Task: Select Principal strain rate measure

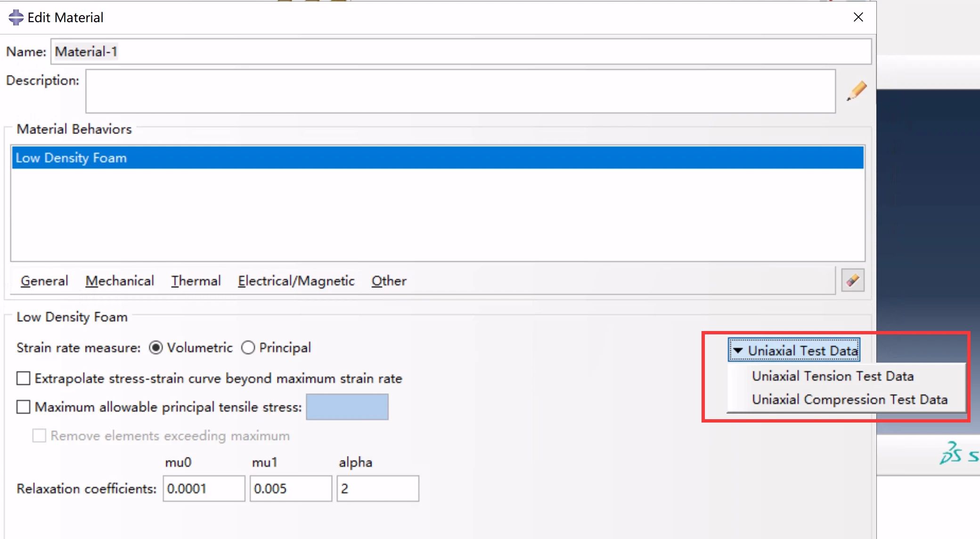Action: click(248, 348)
